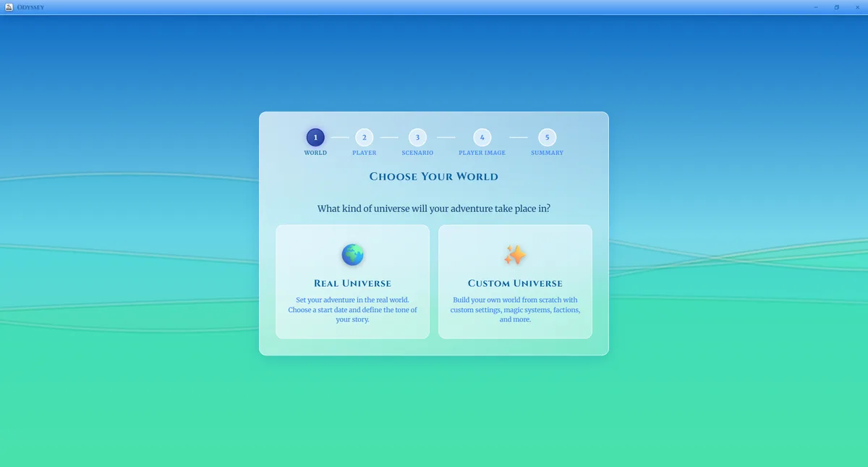Click the "Choose Your World" heading
868x467 pixels.
pos(433,177)
